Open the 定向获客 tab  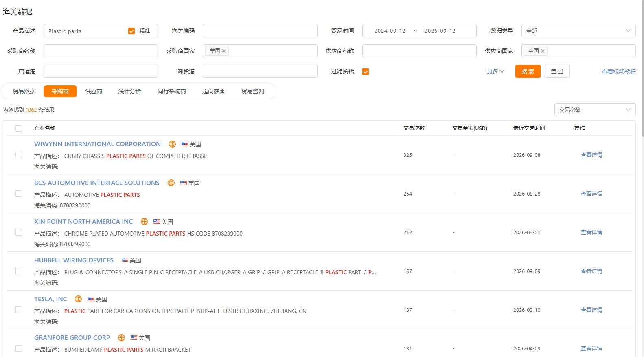tap(214, 91)
